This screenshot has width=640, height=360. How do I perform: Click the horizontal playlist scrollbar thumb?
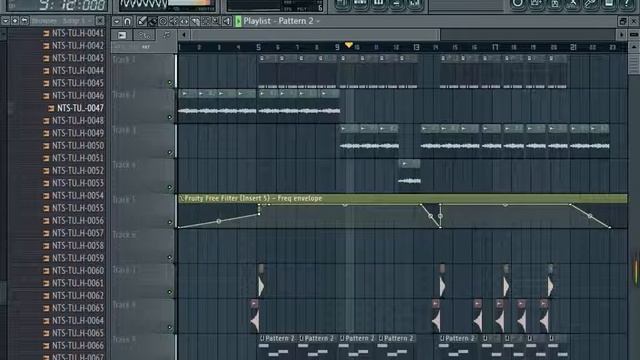(x=316, y=35)
